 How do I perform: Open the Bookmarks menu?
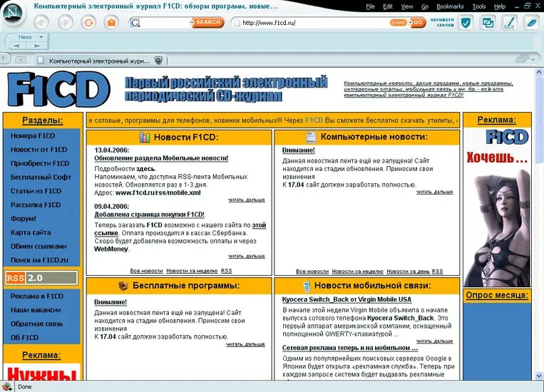tap(450, 6)
